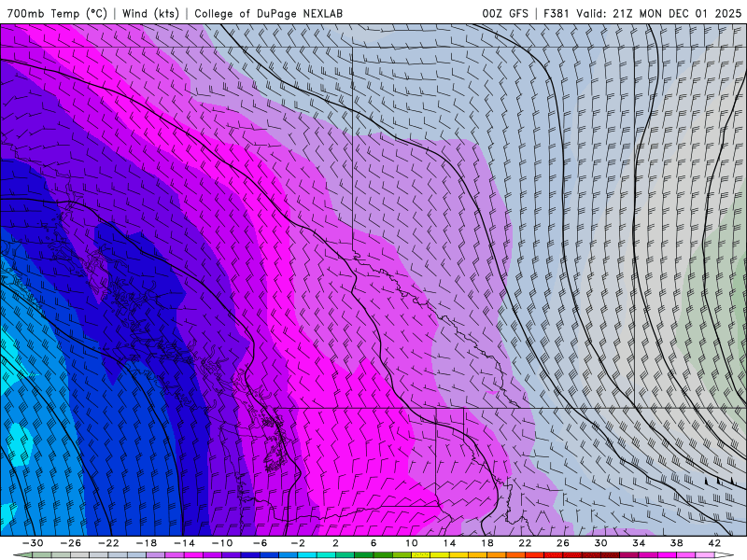
Task: Click the color bar's right end arrow
Action: click(x=725, y=555)
